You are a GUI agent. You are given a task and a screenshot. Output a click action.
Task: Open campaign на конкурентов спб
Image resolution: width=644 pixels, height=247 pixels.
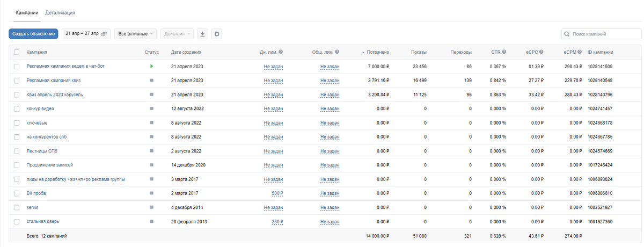pos(46,137)
